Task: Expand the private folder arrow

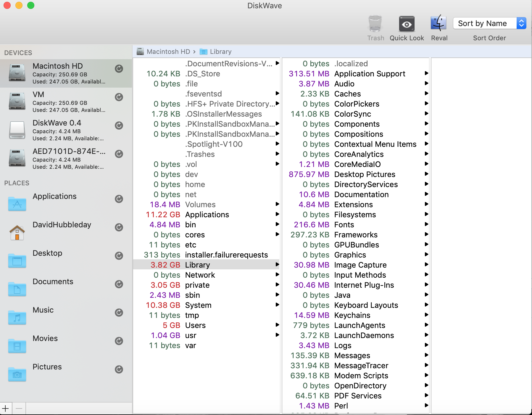Action: point(277,285)
